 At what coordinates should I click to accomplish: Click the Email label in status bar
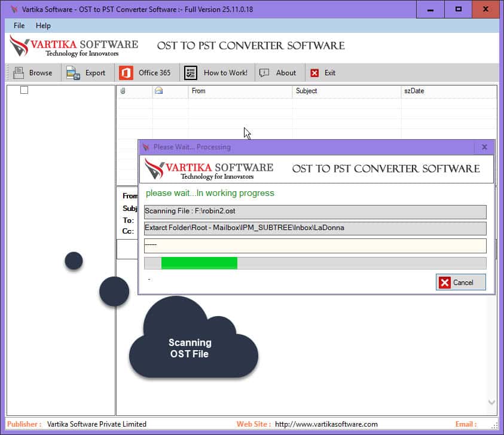[466, 424]
